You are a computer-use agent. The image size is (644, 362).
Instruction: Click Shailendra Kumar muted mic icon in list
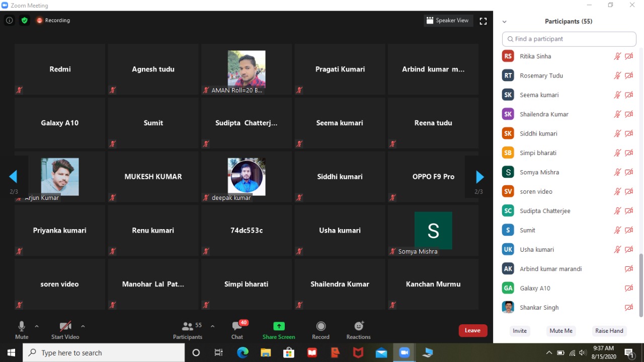pos(617,114)
